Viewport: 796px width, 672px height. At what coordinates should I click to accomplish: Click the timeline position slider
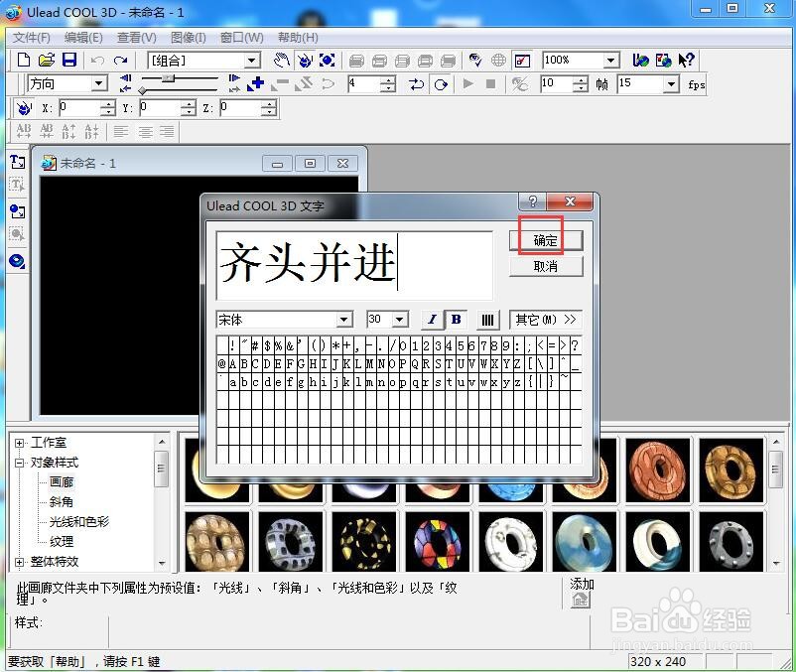point(169,77)
